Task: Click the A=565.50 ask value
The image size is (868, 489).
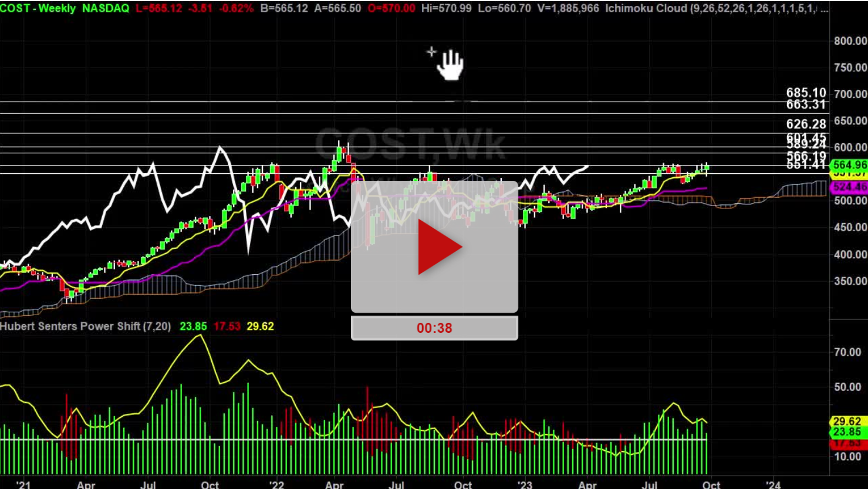Action: (x=337, y=8)
